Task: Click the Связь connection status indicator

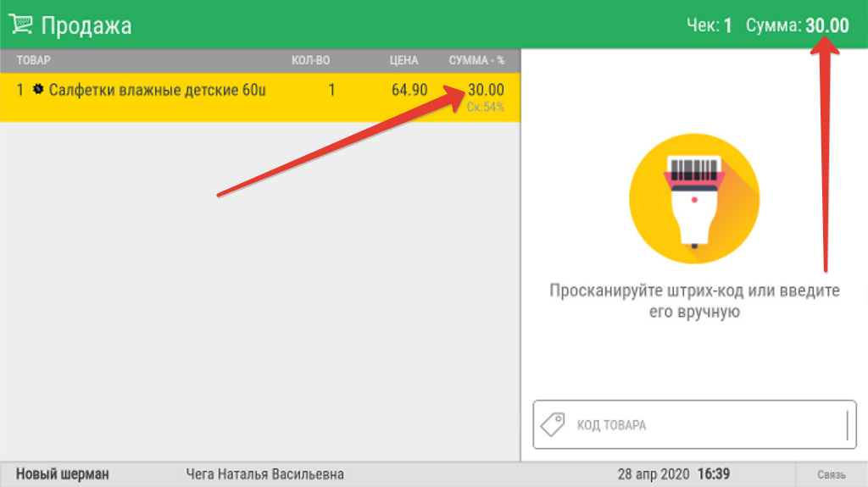Action: pyautogui.click(x=832, y=475)
